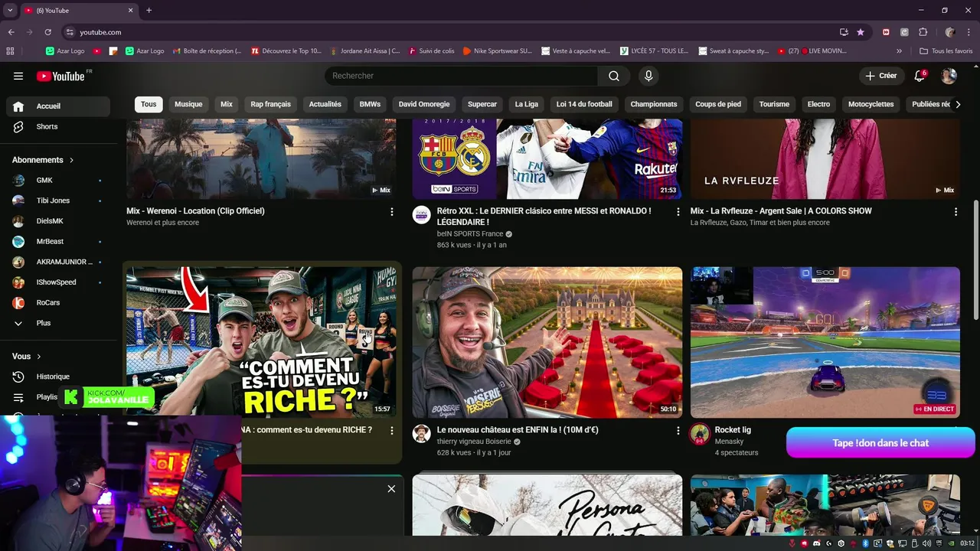
Task: Select the Musique filter chip
Action: [188, 104]
